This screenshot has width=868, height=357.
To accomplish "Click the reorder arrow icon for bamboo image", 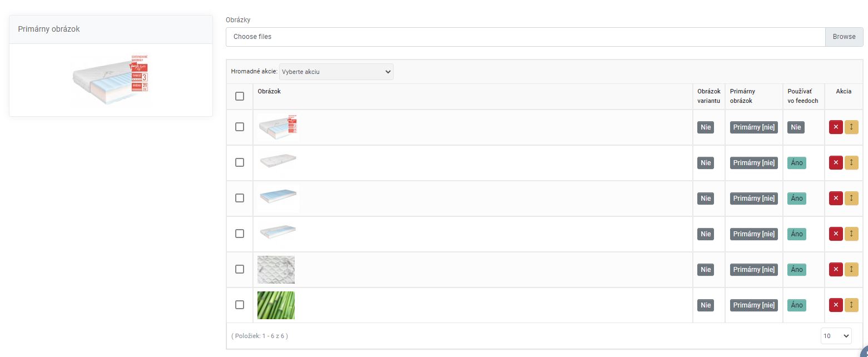I will coord(851,305).
